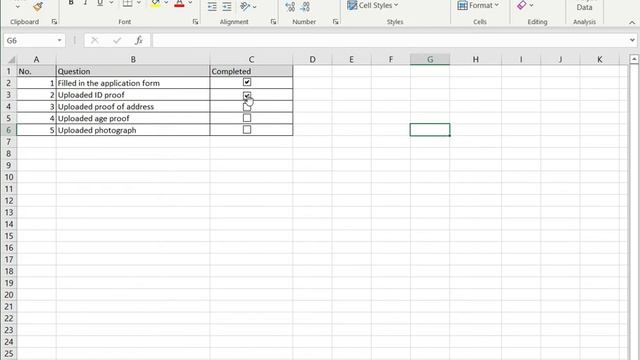Apply the red font color A
Image resolution: width=640 pixels, height=360 pixels.
pos(179,4)
